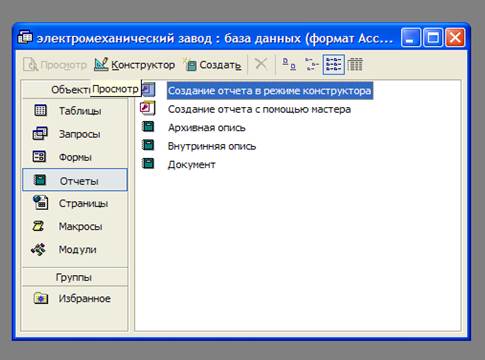The image size is (485, 360).
Task: Open Формы objects category
Action: point(75,157)
